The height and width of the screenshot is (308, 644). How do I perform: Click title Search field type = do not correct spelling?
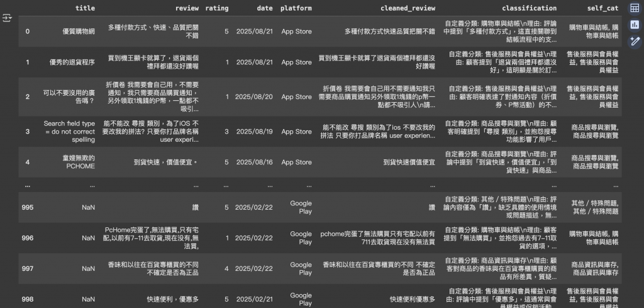coord(69,132)
